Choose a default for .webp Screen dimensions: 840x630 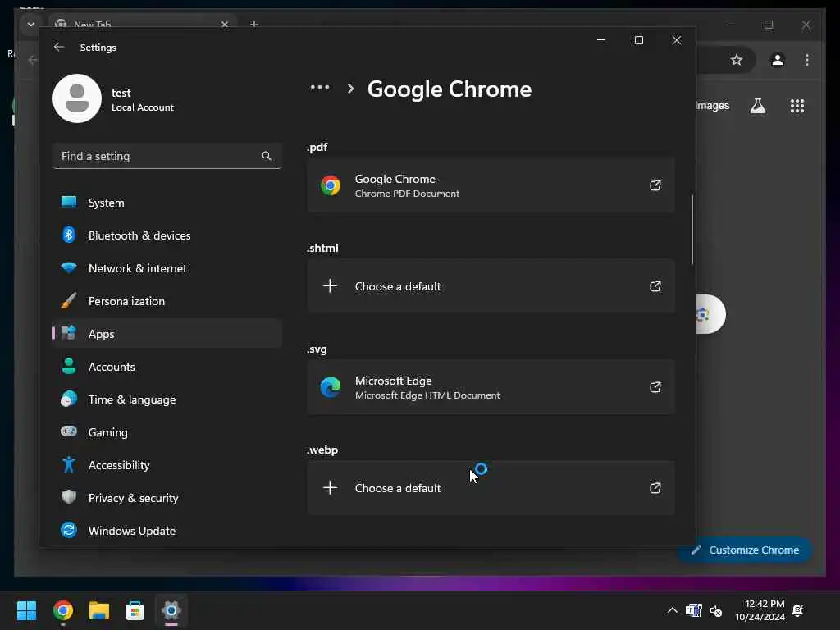(x=491, y=488)
